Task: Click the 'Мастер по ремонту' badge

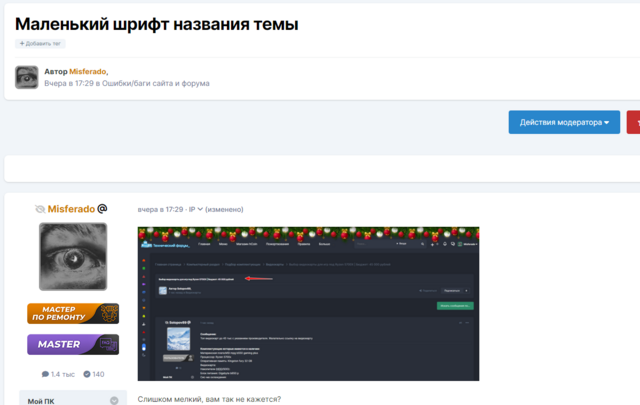Action: pyautogui.click(x=72, y=313)
